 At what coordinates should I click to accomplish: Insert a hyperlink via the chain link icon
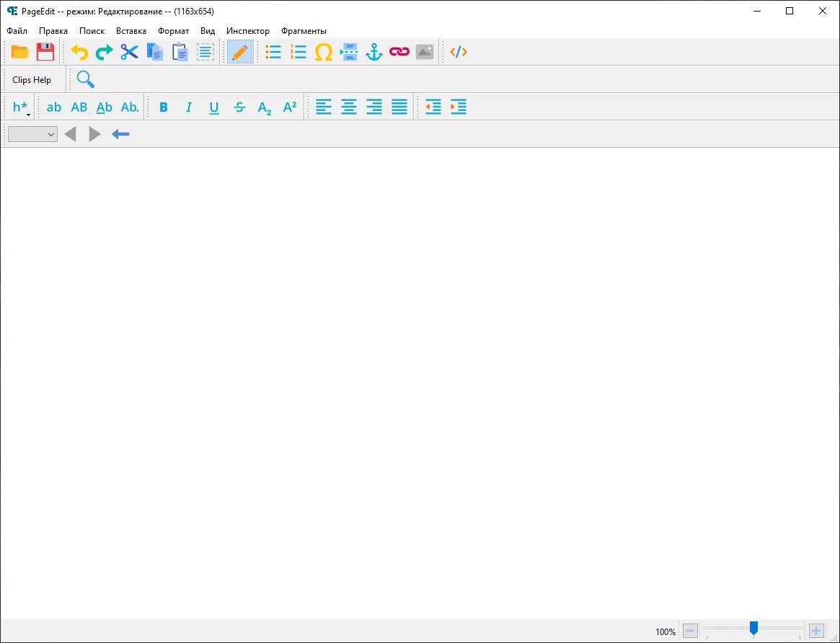click(x=399, y=52)
